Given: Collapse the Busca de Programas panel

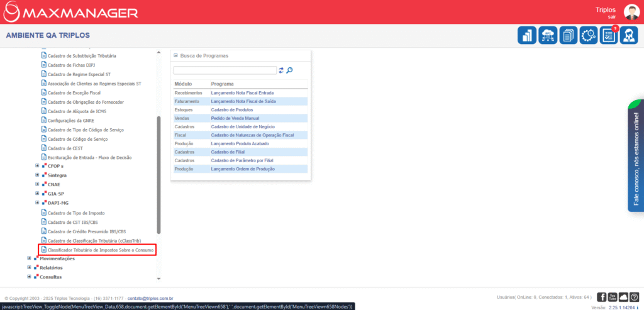Looking at the screenshot, I should coord(175,56).
